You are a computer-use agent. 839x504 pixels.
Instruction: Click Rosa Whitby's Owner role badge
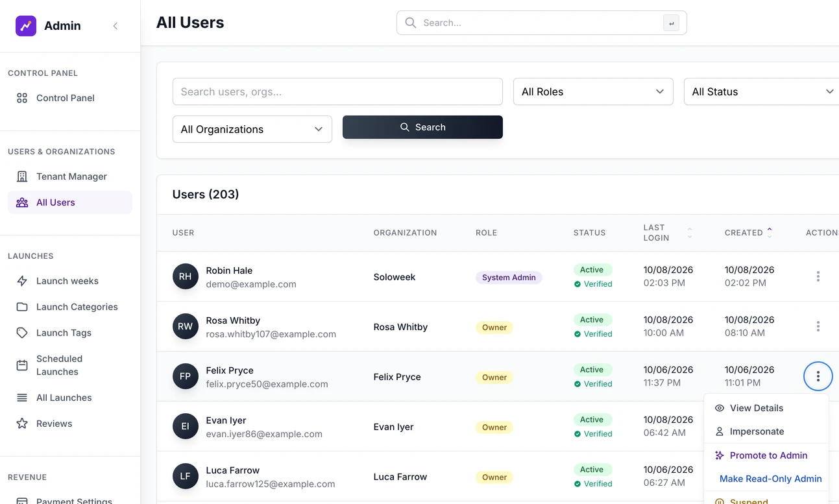pos(494,328)
